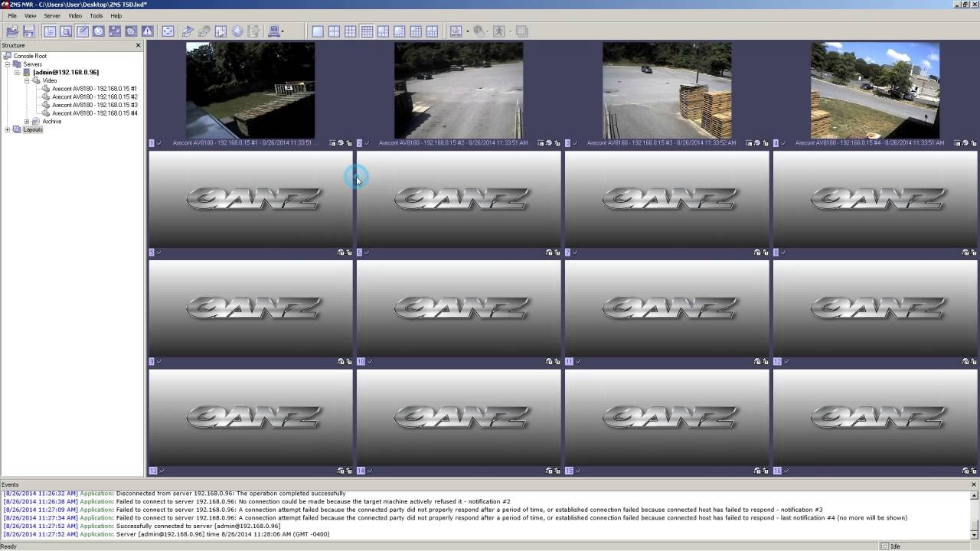
Task: Collapse the Video tree node
Action: tap(27, 80)
